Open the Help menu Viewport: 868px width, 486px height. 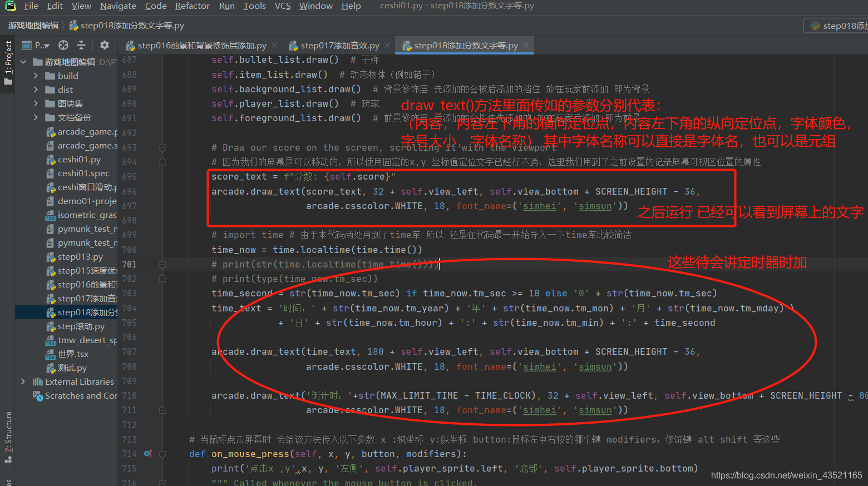click(351, 6)
